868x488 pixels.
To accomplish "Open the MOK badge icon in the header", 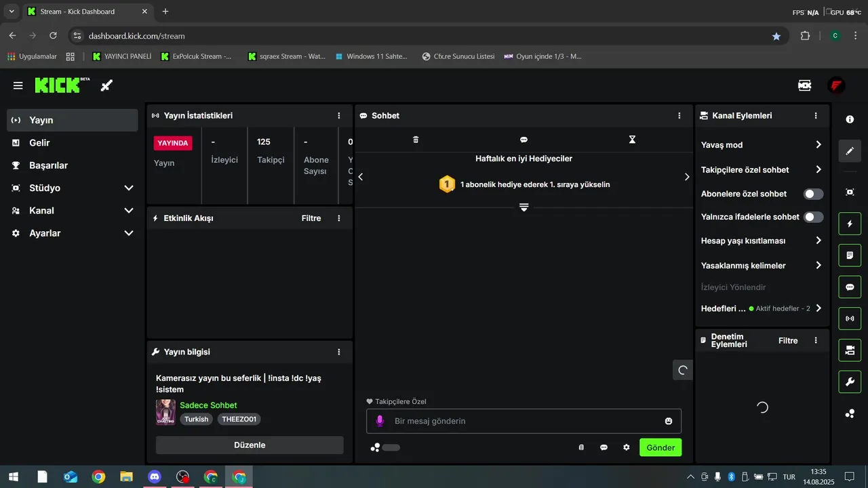I will coord(804,85).
